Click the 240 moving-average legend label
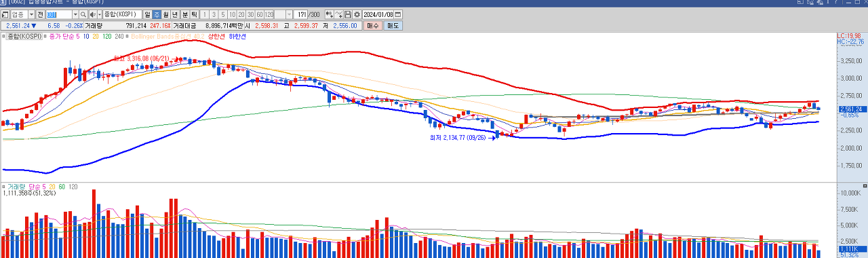868x258 pixels. tap(119, 36)
